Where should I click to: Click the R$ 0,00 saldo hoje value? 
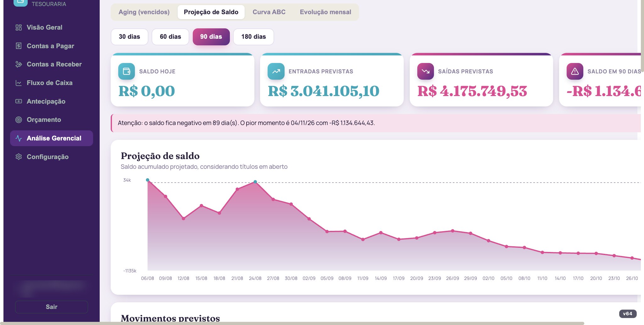point(147,91)
